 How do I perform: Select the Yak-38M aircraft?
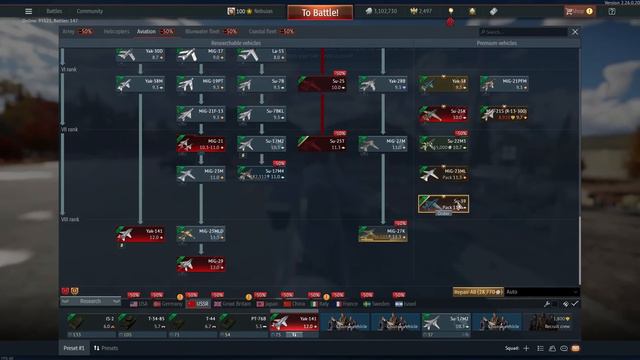[x=140, y=84]
